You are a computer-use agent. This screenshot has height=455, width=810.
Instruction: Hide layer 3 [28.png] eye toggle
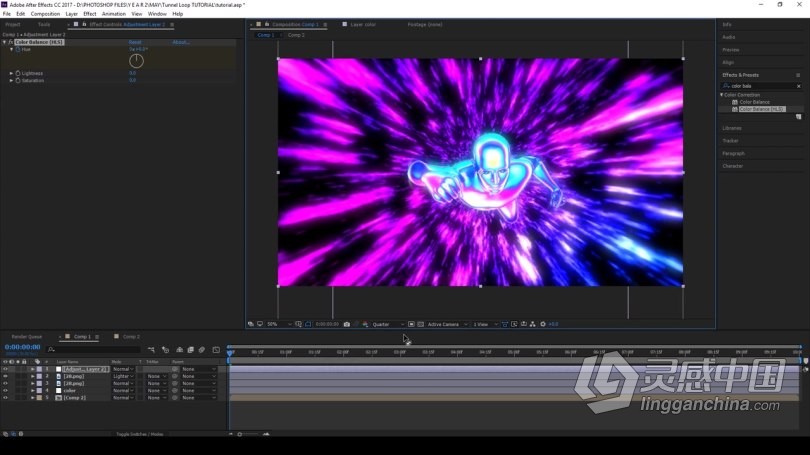pos(5,384)
